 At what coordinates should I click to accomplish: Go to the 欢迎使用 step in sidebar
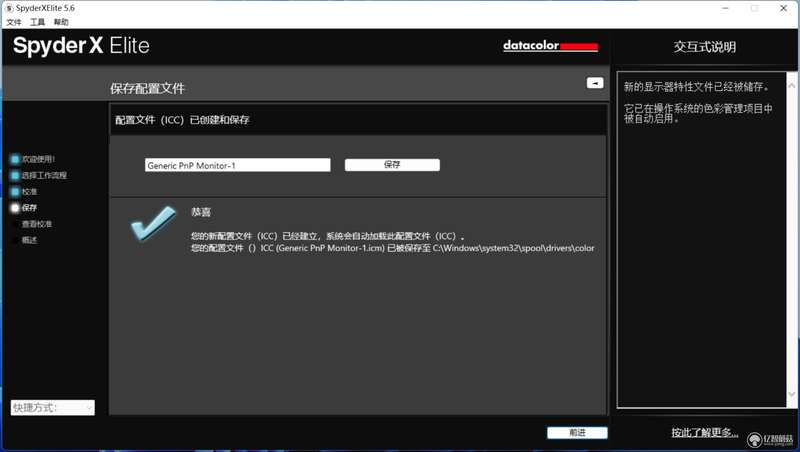33,159
